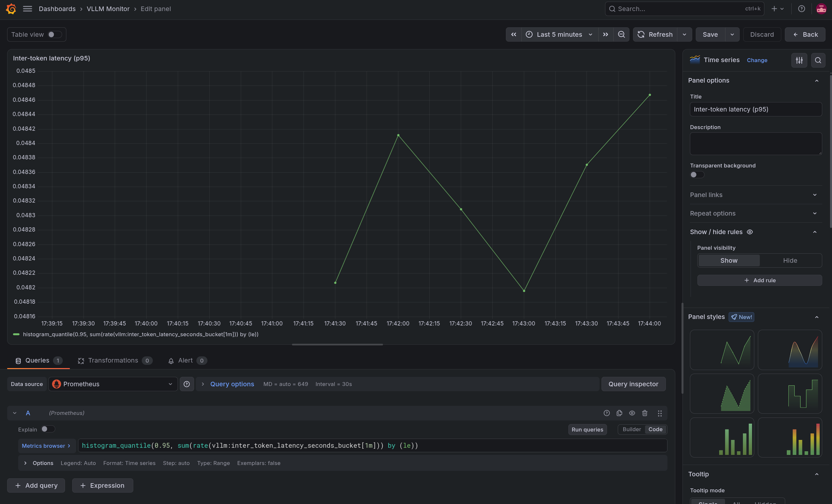Go to VLLM Monitor breadcrumb

[x=108, y=9]
